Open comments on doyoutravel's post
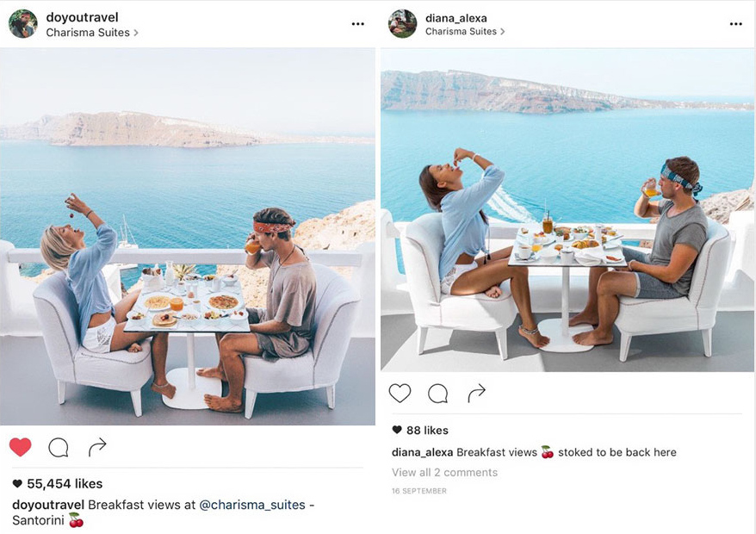The height and width of the screenshot is (534, 756). [59, 448]
